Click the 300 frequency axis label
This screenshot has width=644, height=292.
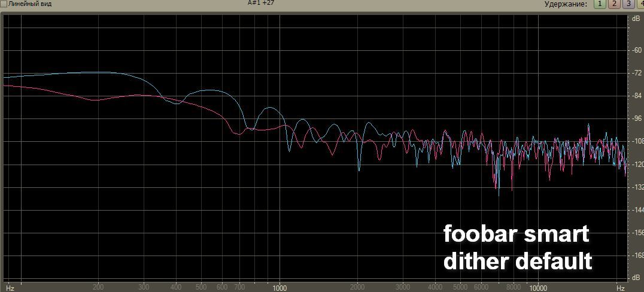[144, 288]
